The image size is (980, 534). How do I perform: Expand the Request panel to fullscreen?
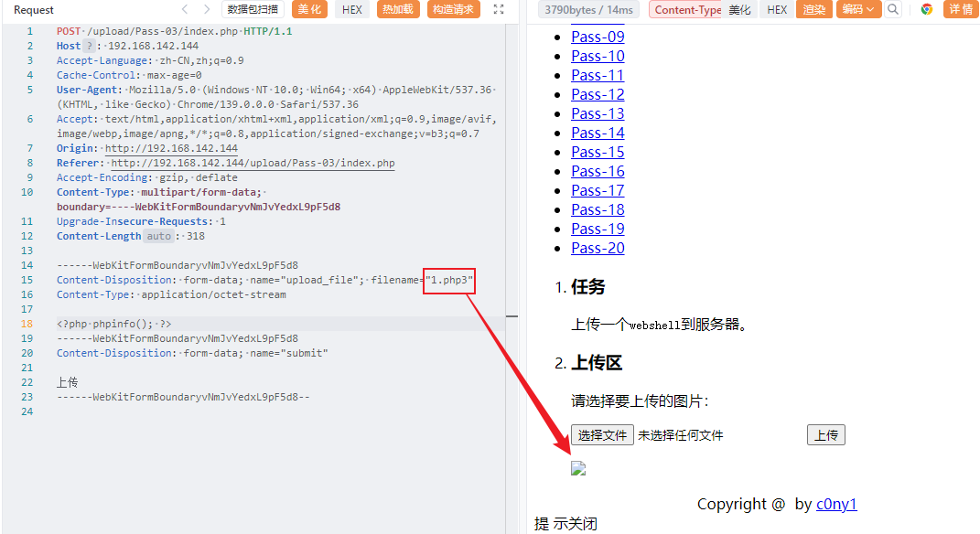(498, 9)
